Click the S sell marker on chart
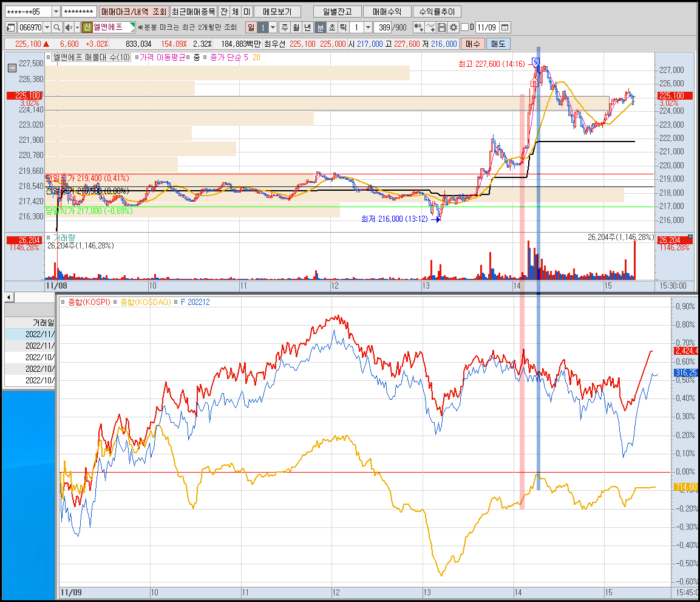This screenshot has width=700, height=602. tap(535, 61)
